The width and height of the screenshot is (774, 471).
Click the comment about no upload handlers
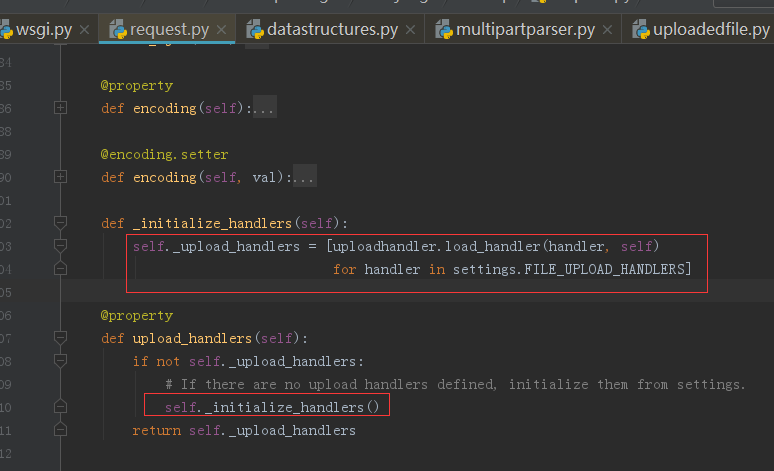(456, 384)
